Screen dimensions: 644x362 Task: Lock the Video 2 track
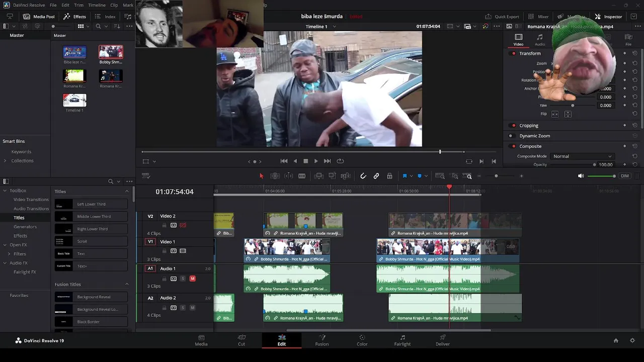click(x=164, y=225)
